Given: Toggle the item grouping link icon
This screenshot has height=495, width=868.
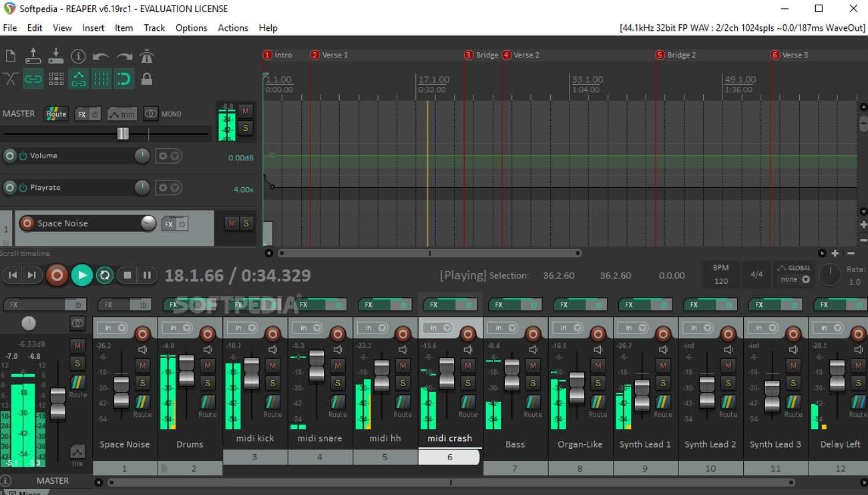Looking at the screenshot, I should coord(33,79).
